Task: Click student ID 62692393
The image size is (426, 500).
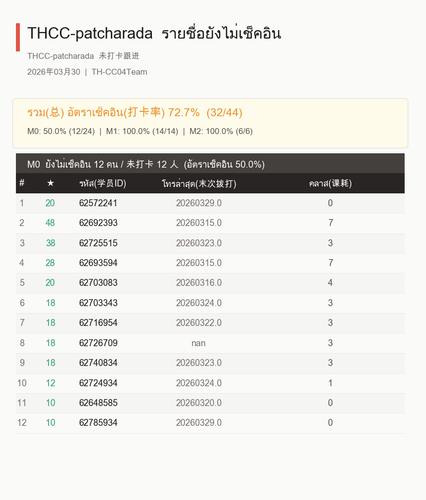Action: pyautogui.click(x=98, y=223)
